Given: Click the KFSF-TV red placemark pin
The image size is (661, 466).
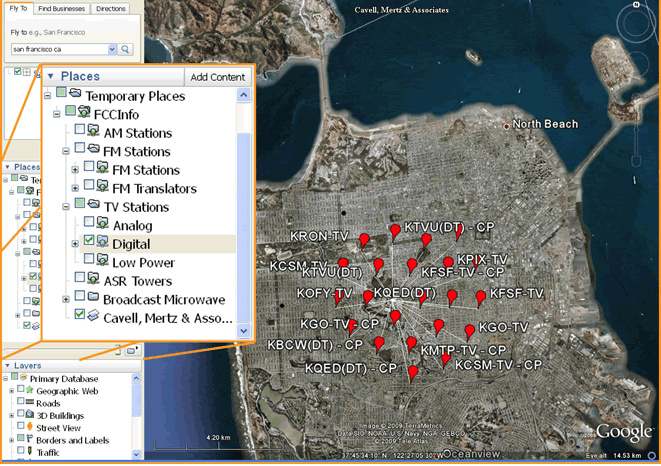Looking at the screenshot, I should (x=481, y=298).
